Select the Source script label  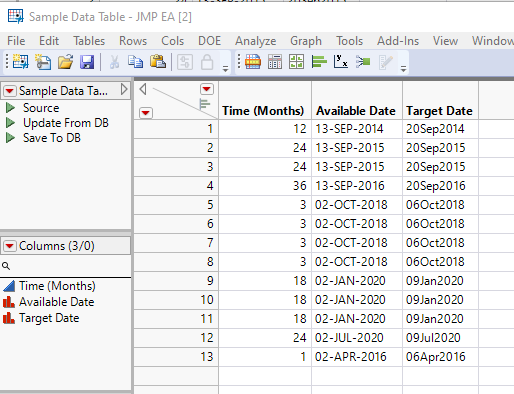[x=41, y=108]
